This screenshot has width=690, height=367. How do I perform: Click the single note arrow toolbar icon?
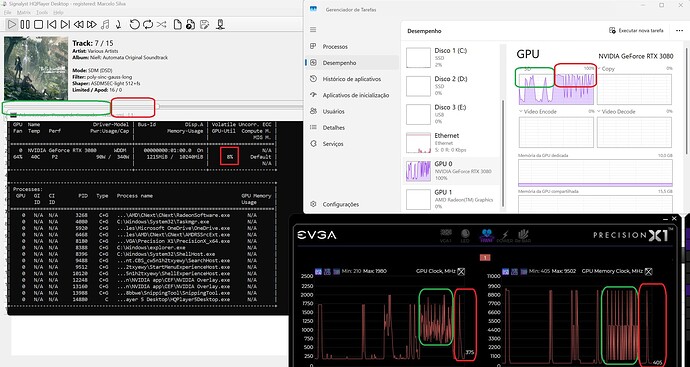118,25
